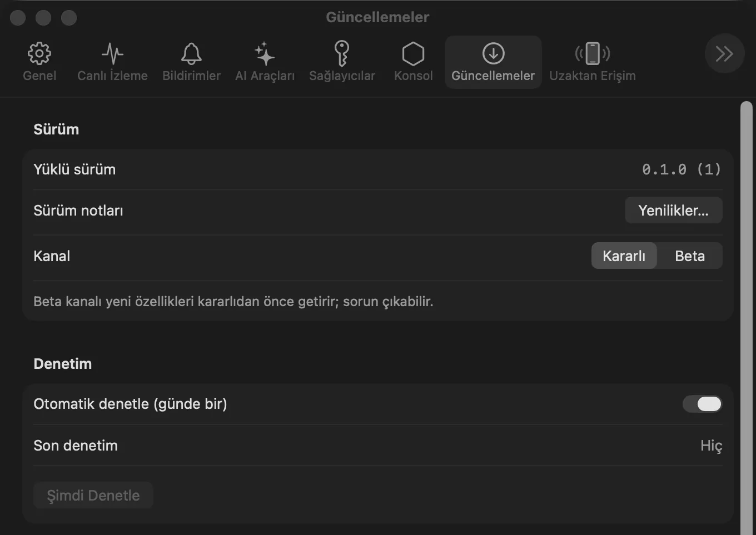The image size is (756, 535).
Task: Open the Konsol hexagon icon
Action: tap(413, 54)
